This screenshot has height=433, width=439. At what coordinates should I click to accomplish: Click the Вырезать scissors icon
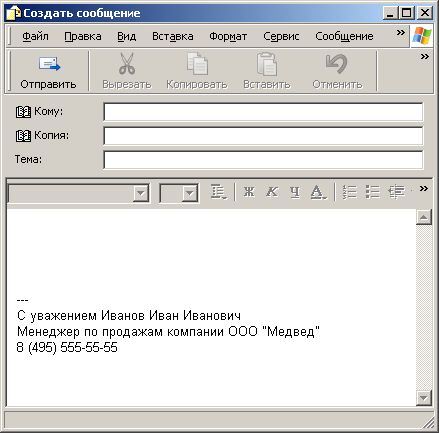click(x=127, y=63)
